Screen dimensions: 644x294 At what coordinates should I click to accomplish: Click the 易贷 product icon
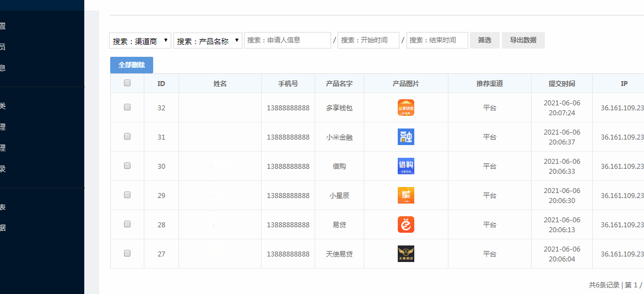[x=405, y=224]
